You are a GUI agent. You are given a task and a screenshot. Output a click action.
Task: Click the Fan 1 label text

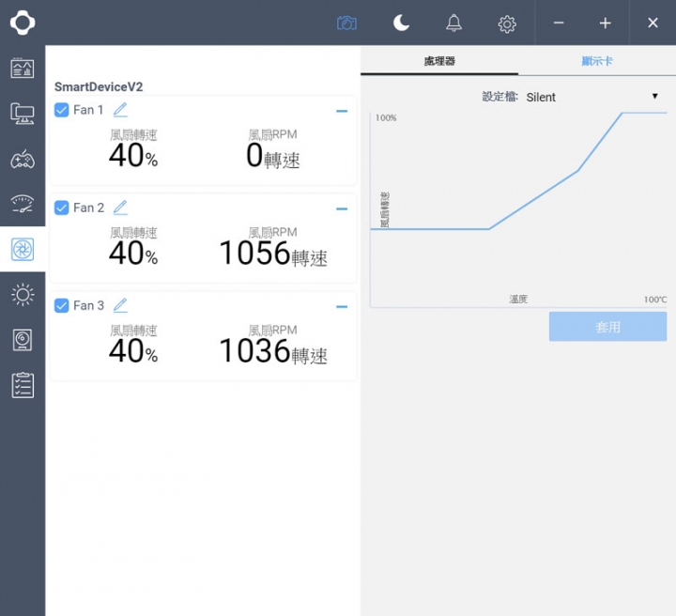point(88,110)
